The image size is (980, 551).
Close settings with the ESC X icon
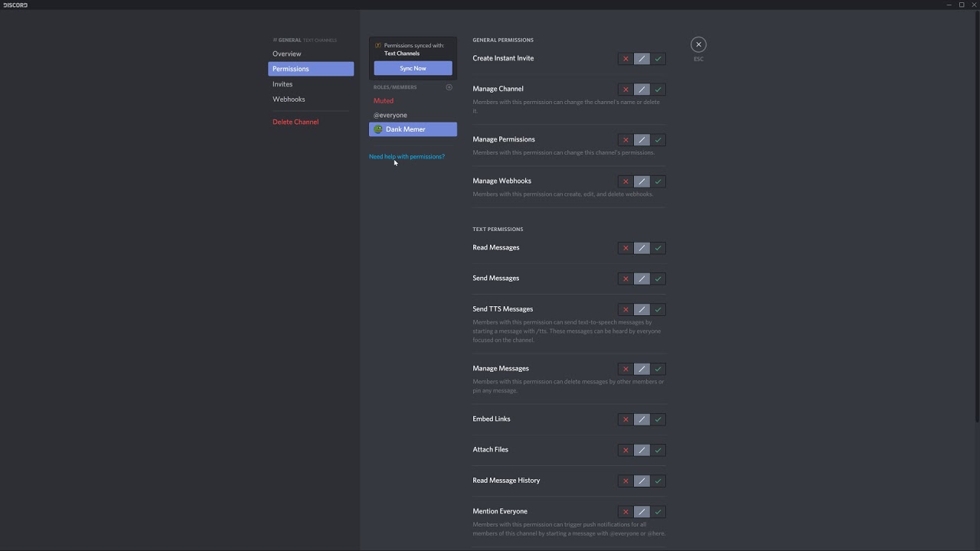(x=698, y=44)
